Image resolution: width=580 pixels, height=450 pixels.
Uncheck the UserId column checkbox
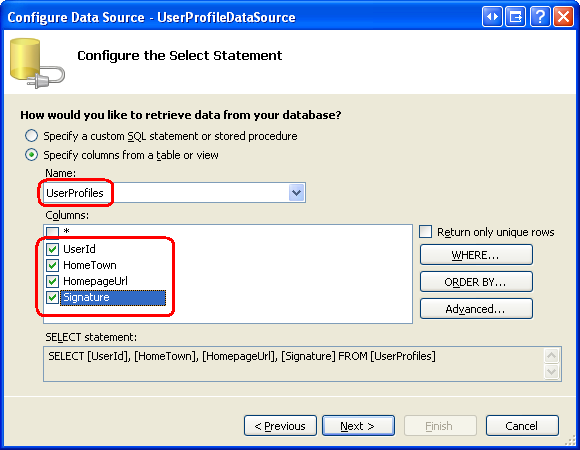tap(53, 249)
